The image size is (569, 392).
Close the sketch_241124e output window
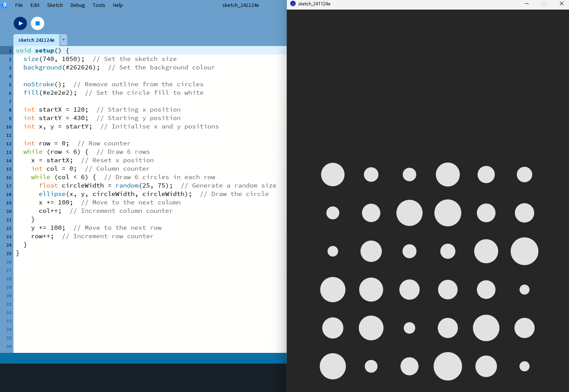point(561,4)
